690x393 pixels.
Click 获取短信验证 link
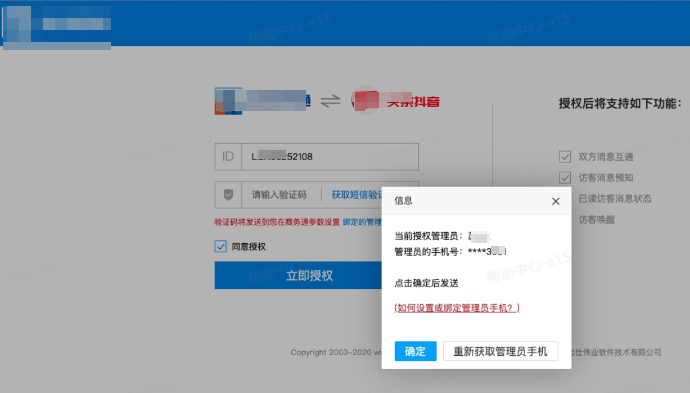click(356, 195)
